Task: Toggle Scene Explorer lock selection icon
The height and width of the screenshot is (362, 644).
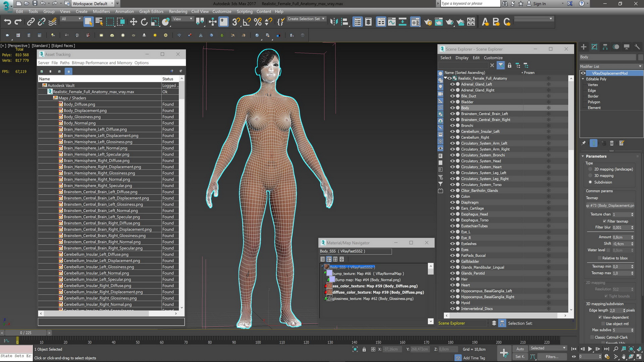Action: coord(509,65)
